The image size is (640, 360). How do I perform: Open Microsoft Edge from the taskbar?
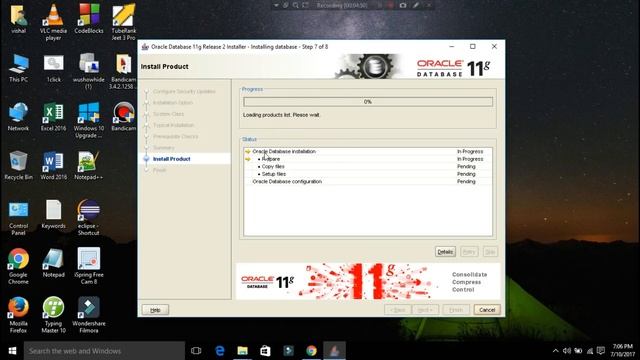pyautogui.click(x=220, y=351)
